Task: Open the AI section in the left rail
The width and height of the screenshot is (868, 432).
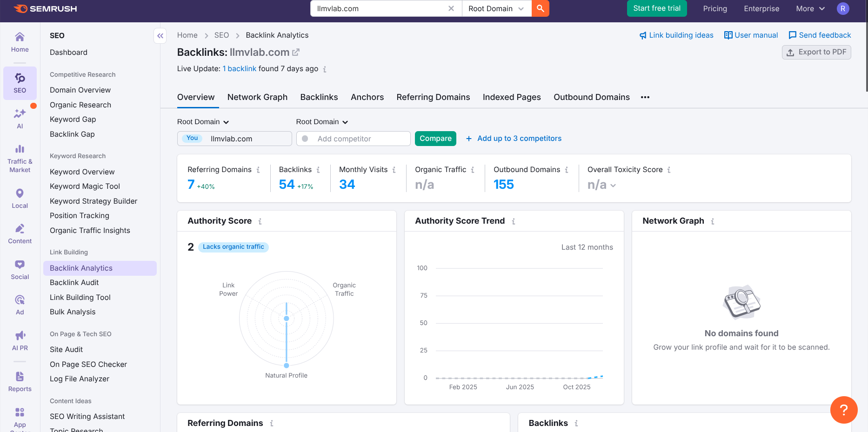Action: [20, 119]
